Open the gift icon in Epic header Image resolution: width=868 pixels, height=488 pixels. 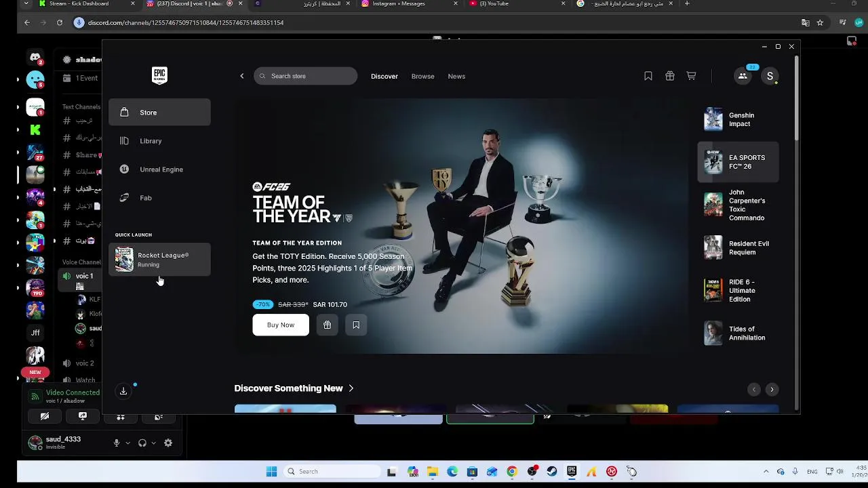point(670,76)
